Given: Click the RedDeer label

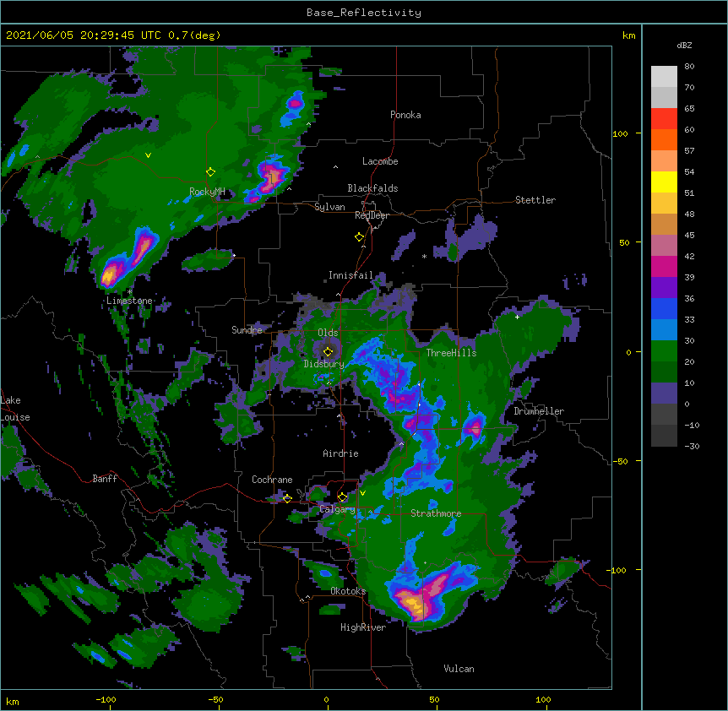Looking at the screenshot, I should (372, 215).
